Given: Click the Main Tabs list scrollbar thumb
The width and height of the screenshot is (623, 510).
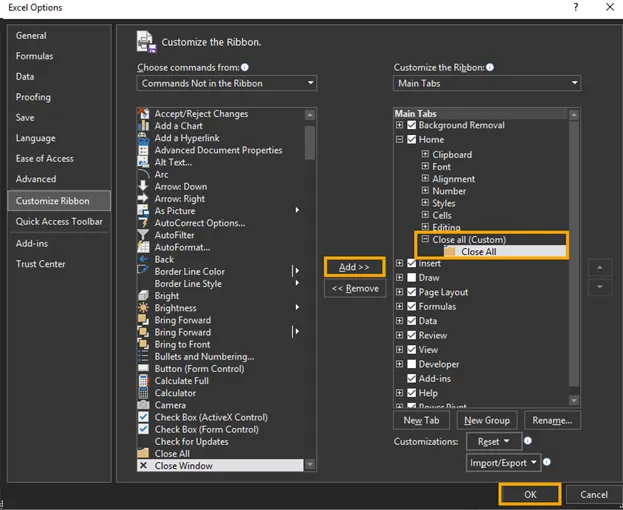Looking at the screenshot, I should click(x=573, y=254).
